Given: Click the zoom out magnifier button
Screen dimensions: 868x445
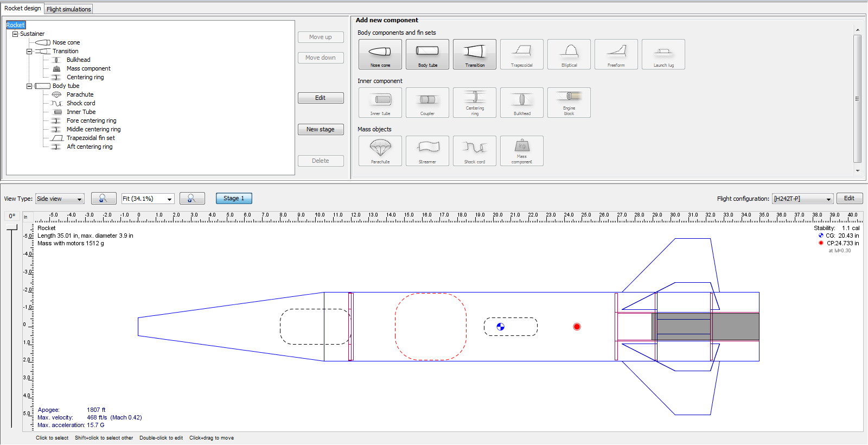Looking at the screenshot, I should click(104, 199).
